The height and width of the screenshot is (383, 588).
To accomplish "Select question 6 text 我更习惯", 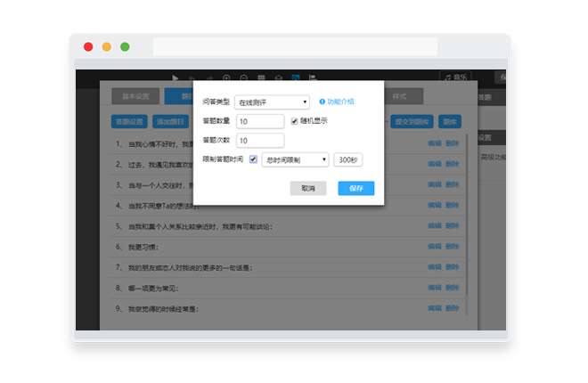I will [143, 248].
